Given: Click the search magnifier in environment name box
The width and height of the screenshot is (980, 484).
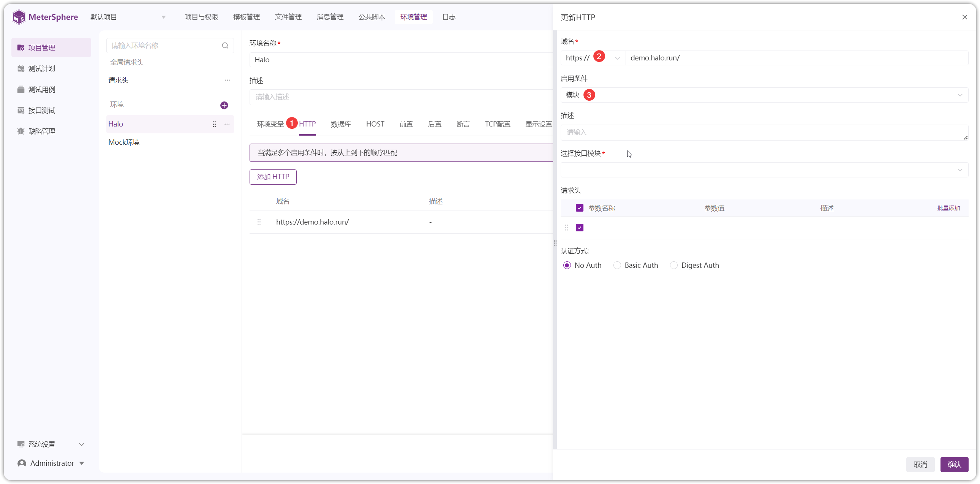Looking at the screenshot, I should tap(225, 46).
